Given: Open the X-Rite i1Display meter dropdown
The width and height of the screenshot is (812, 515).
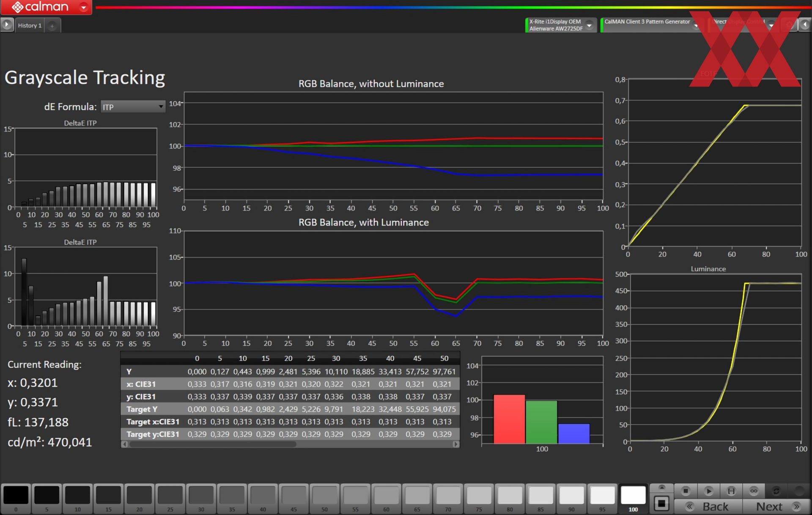Looking at the screenshot, I should point(589,25).
